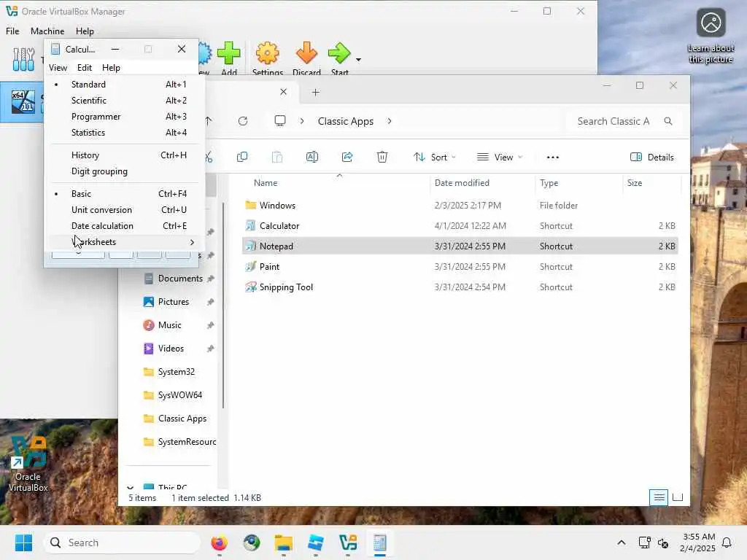Open Documents in navigation pane

(179, 279)
